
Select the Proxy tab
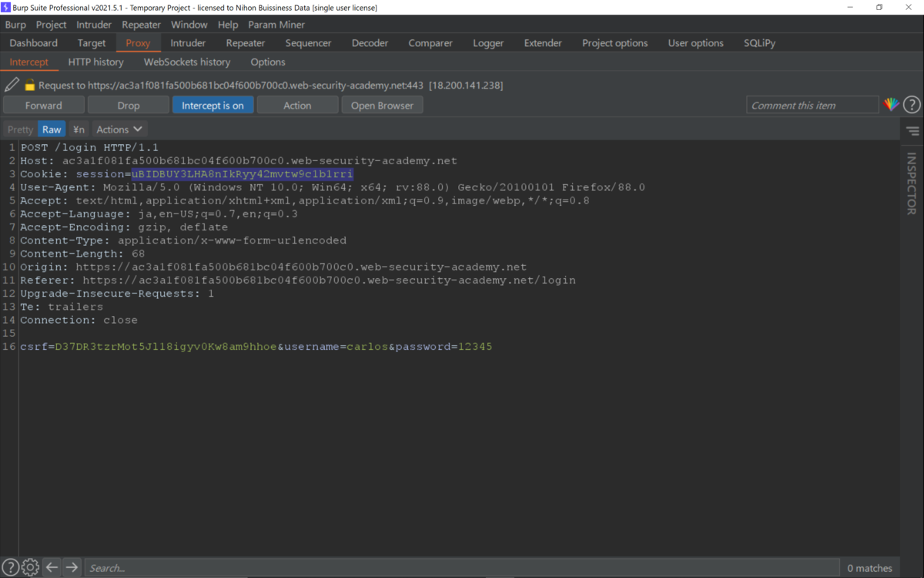tap(138, 43)
